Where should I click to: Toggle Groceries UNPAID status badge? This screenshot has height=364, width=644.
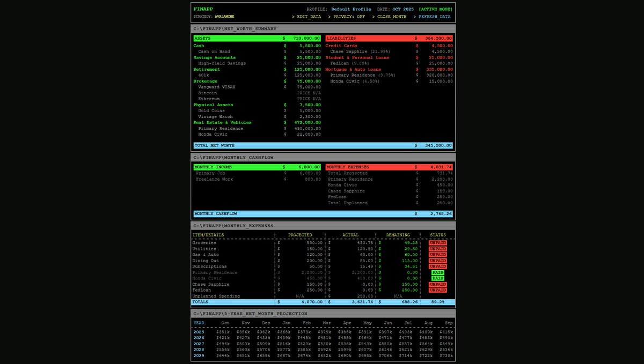coord(438,243)
